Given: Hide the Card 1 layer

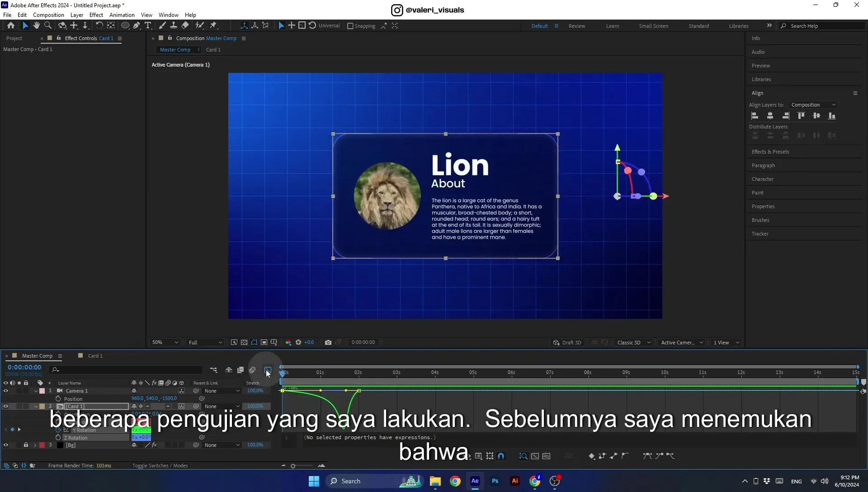Looking at the screenshot, I should 6,406.
